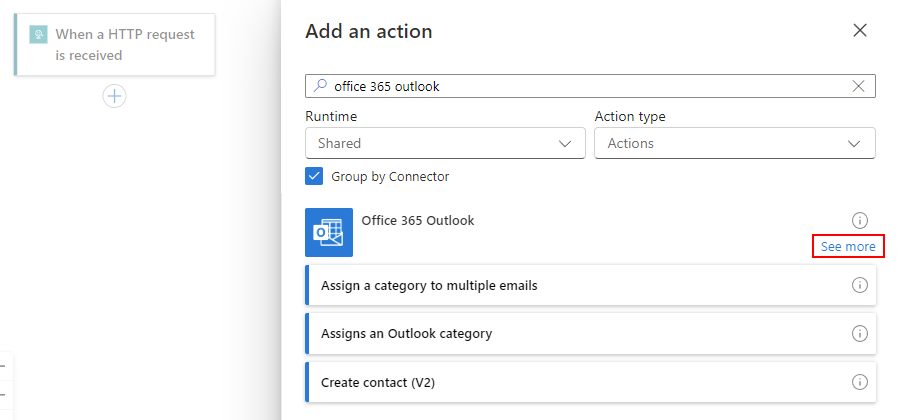The image size is (900, 420).
Task: Click the See more link
Action: pyautogui.click(x=848, y=246)
